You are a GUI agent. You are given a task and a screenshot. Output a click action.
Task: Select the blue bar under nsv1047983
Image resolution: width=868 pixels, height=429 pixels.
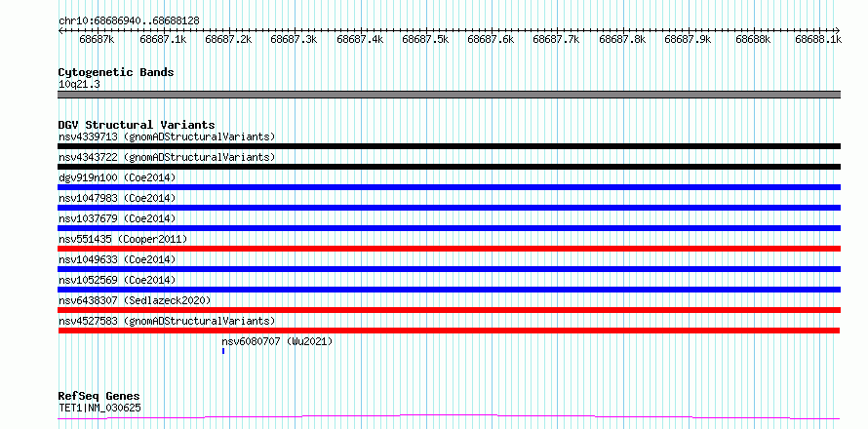(449, 208)
